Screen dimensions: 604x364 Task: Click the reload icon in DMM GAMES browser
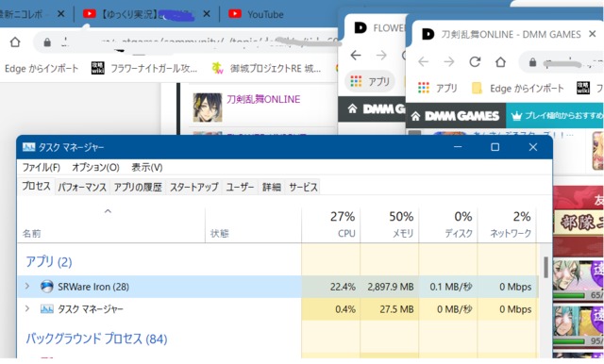(x=475, y=61)
